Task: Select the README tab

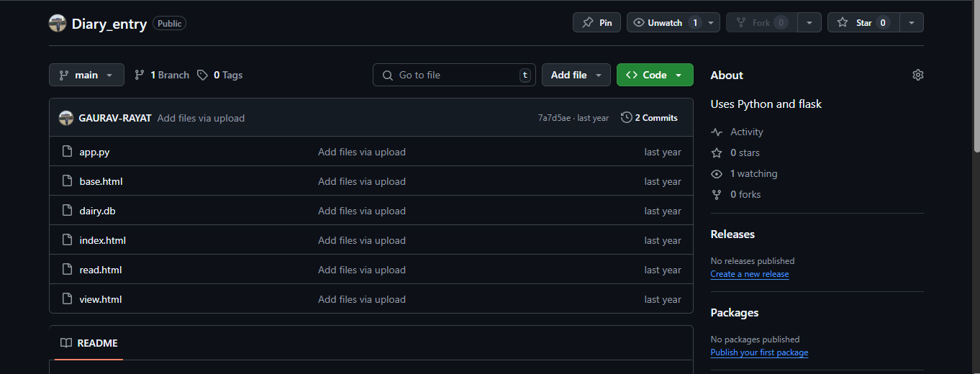Action: pyautogui.click(x=89, y=343)
